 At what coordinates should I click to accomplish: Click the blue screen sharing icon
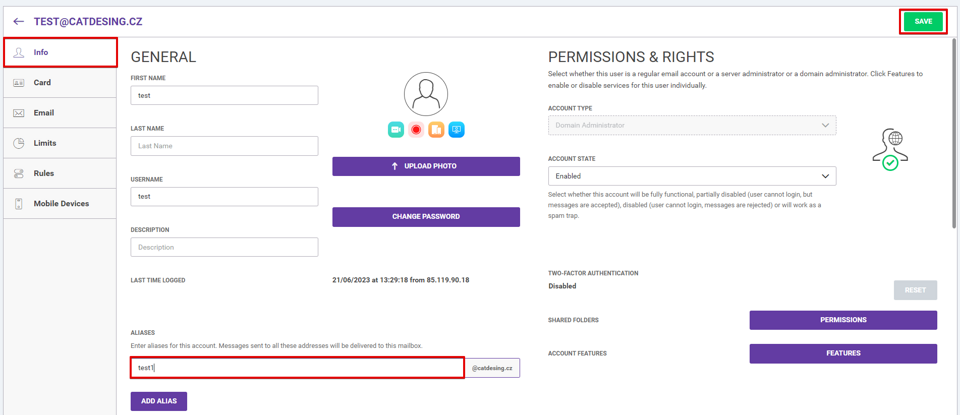click(x=456, y=130)
